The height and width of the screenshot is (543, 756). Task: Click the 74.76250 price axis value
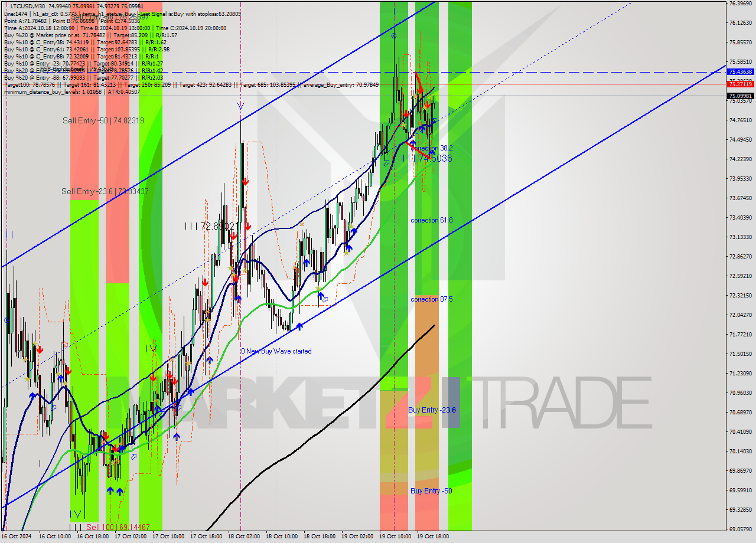(x=741, y=120)
